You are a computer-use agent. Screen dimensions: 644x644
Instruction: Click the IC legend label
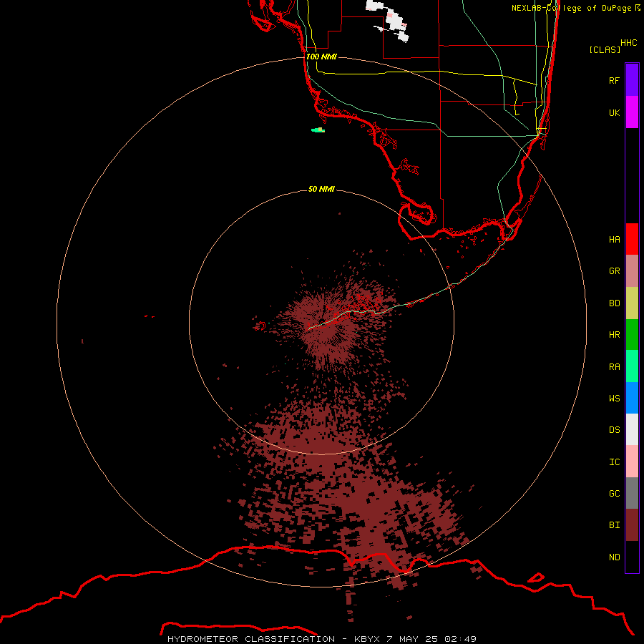(614, 462)
